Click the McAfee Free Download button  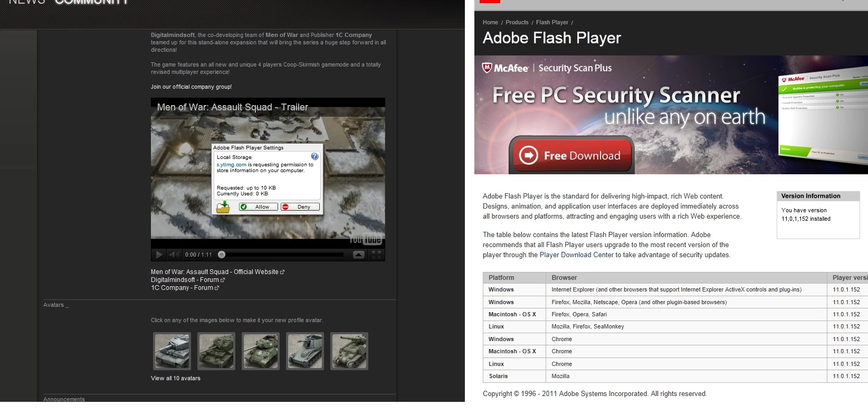[571, 155]
